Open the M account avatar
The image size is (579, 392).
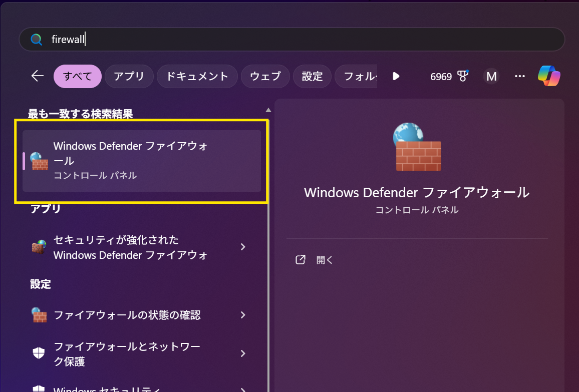coord(491,77)
